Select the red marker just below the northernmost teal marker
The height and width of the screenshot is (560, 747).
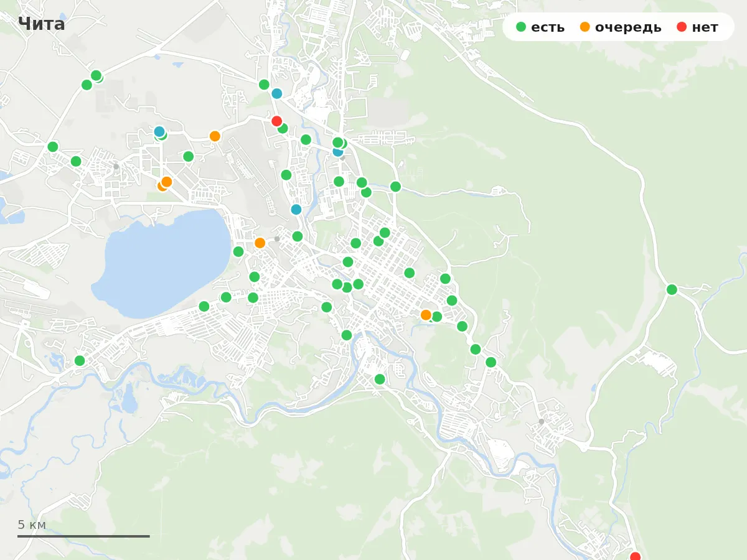(277, 121)
